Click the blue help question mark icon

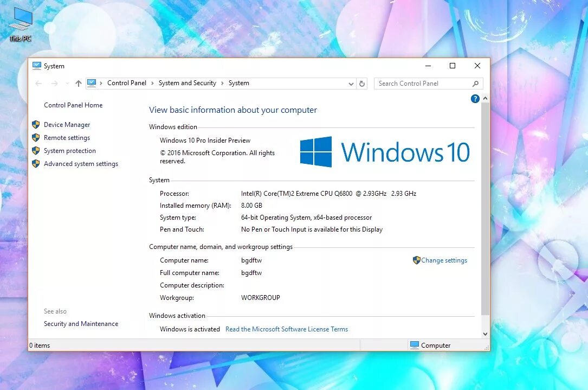pyautogui.click(x=475, y=98)
